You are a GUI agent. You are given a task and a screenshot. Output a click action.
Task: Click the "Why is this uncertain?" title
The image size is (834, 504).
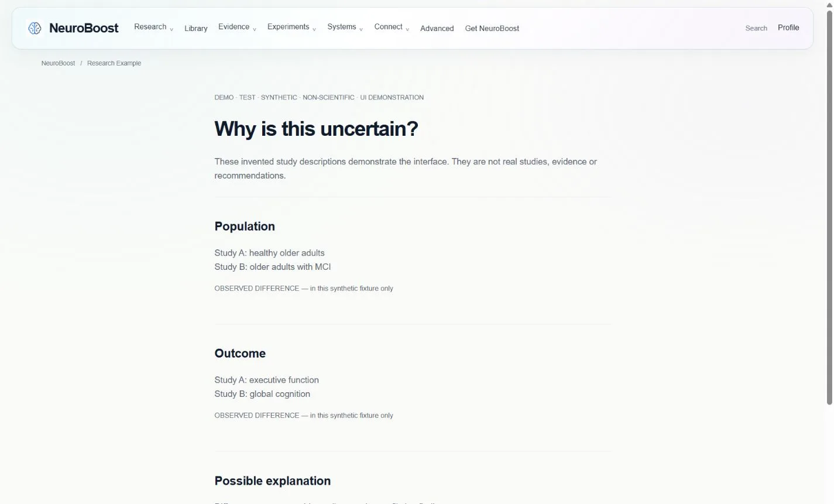point(316,129)
